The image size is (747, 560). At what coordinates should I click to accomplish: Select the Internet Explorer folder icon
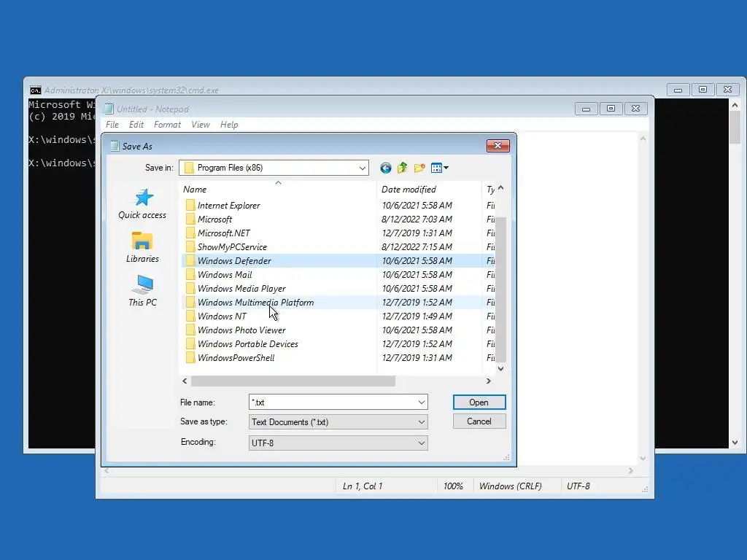click(x=190, y=205)
